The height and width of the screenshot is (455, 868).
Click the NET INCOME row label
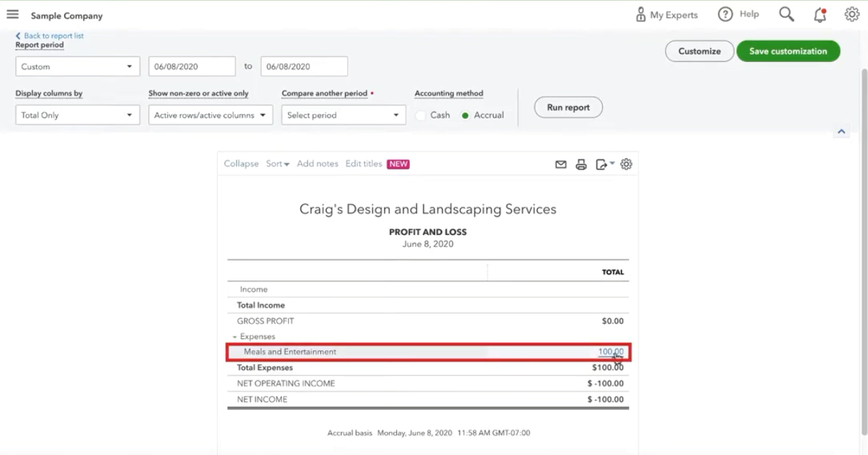click(262, 399)
